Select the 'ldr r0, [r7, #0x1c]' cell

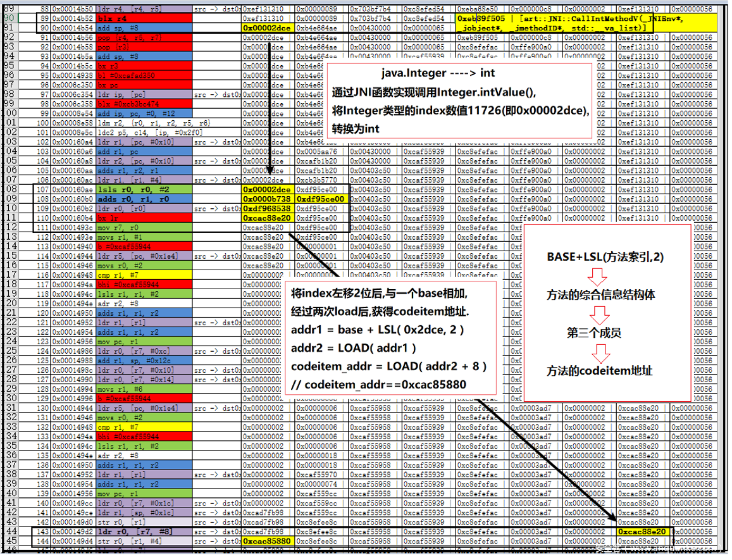click(x=144, y=503)
